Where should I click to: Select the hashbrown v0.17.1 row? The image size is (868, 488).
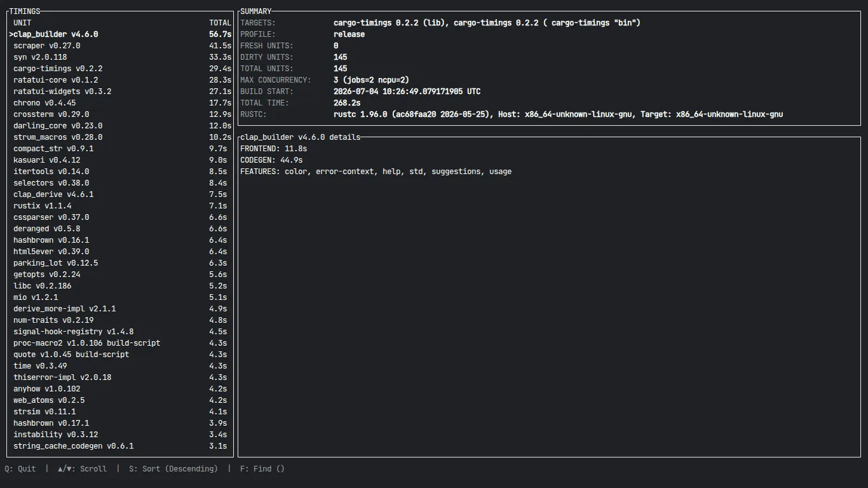[x=120, y=423]
